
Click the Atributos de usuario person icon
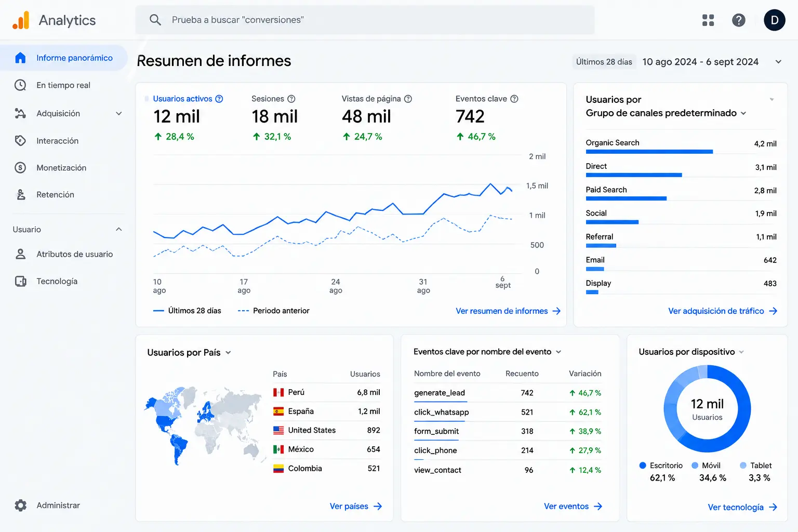click(x=20, y=254)
